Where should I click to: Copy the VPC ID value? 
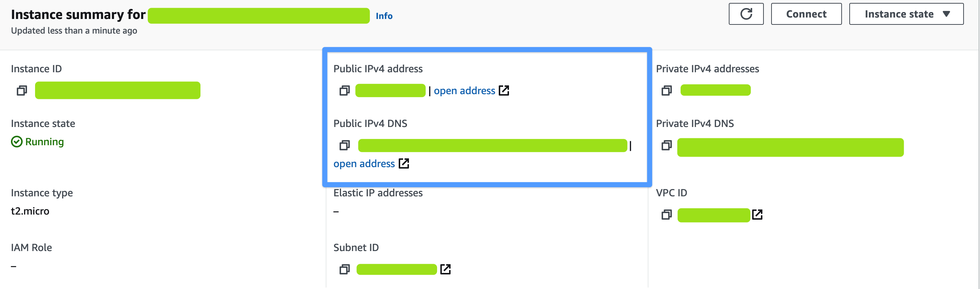666,215
